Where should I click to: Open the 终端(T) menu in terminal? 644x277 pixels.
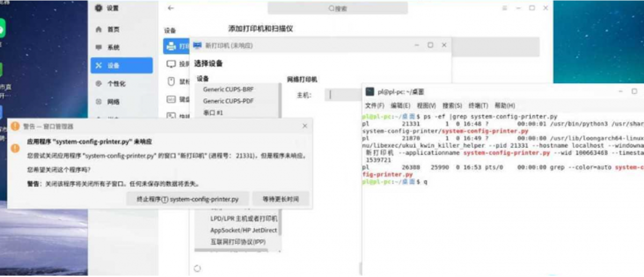(x=478, y=106)
